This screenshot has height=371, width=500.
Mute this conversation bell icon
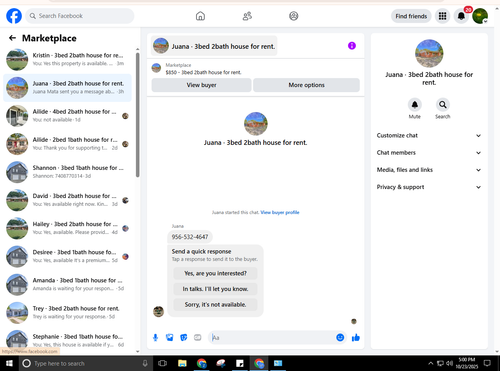point(415,105)
